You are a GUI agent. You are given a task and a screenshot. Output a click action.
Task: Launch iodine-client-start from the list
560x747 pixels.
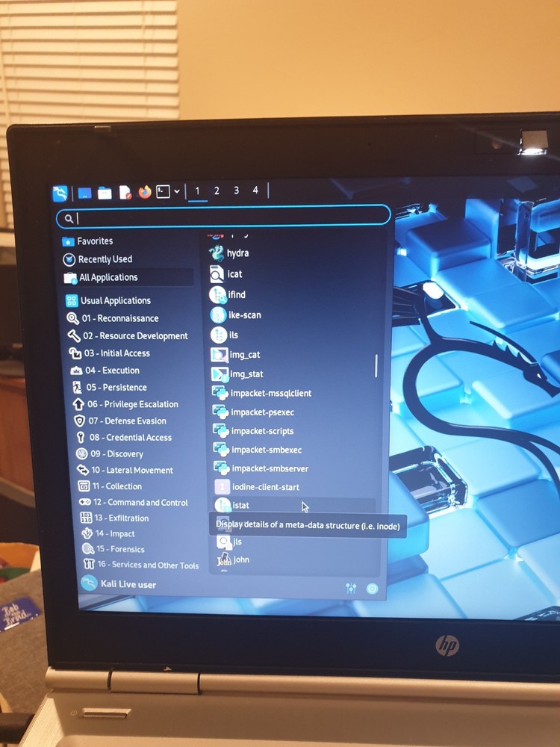point(295,487)
